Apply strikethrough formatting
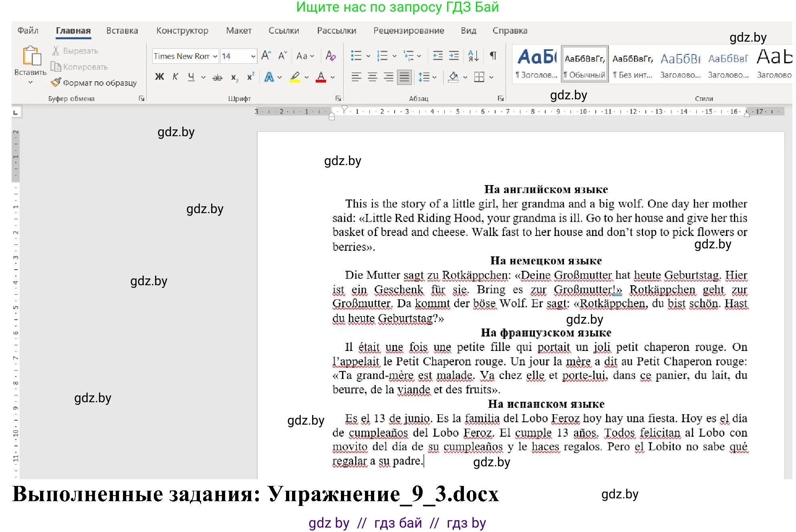This screenshot has height=532, width=796. point(218,77)
